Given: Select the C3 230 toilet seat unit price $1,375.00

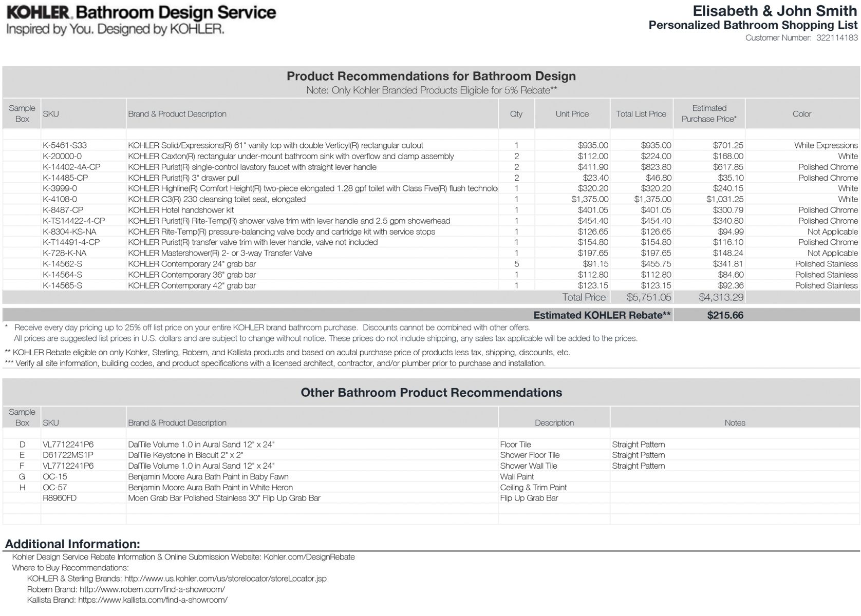Looking at the screenshot, I should click(590, 199).
